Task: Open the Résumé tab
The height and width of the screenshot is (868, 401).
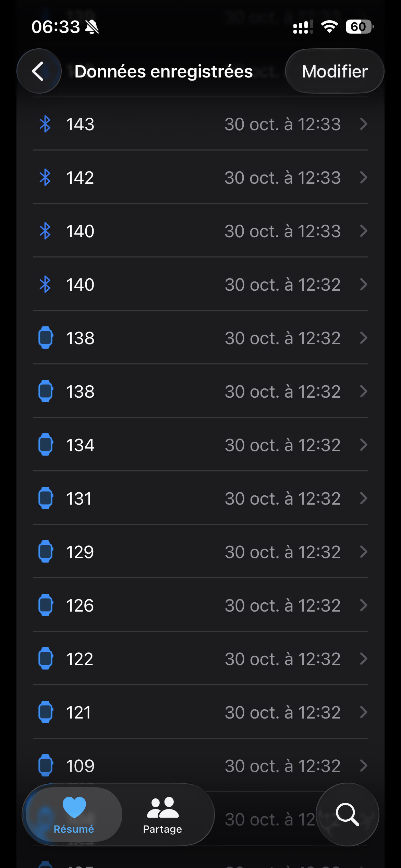Action: point(74,815)
